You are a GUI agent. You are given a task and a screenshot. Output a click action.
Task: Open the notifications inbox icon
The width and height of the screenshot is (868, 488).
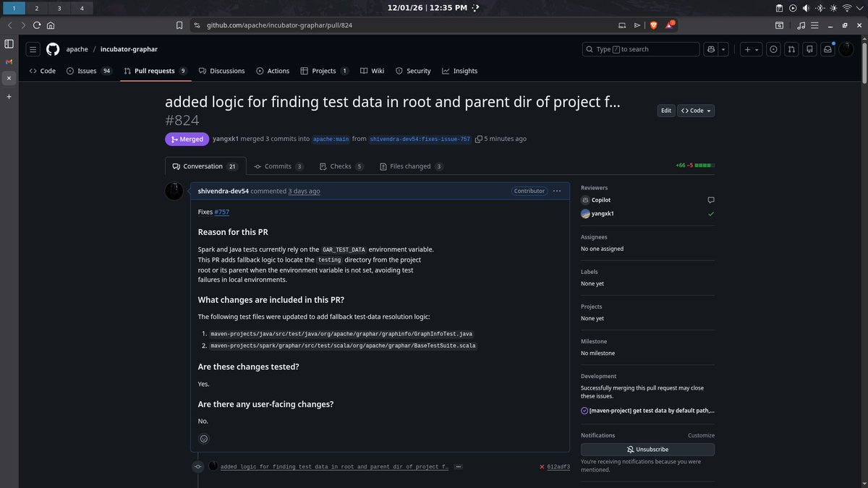tap(827, 48)
